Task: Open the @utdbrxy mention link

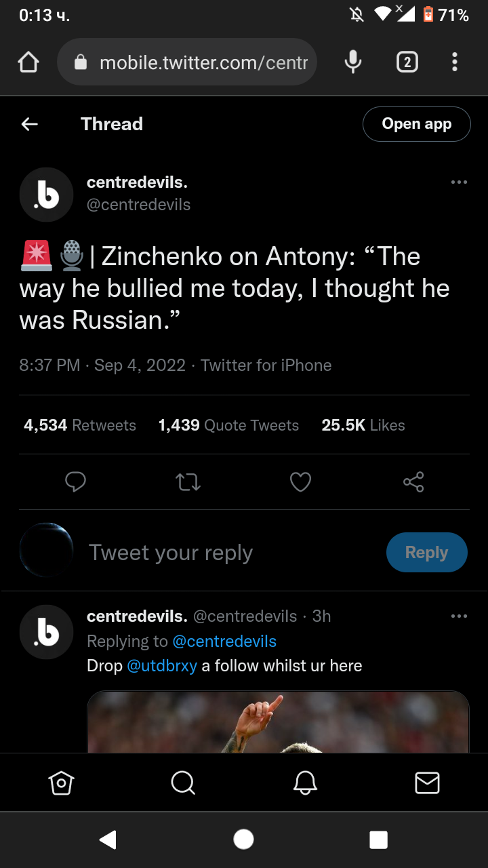Action: [x=162, y=666]
